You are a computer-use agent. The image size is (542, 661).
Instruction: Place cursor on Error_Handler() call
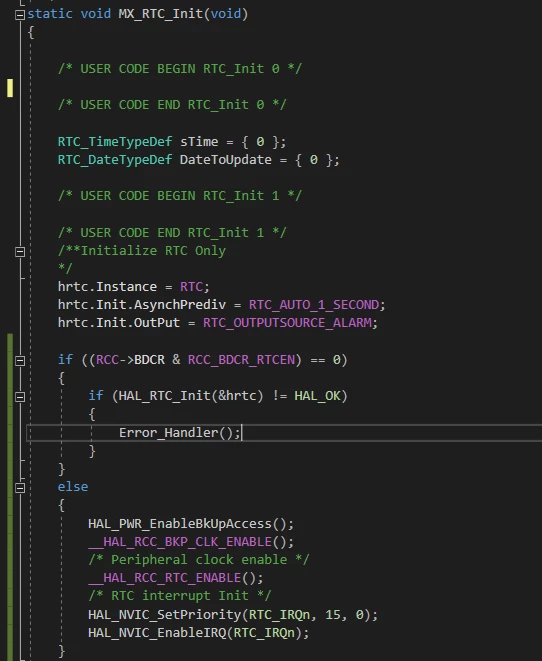tap(180, 433)
